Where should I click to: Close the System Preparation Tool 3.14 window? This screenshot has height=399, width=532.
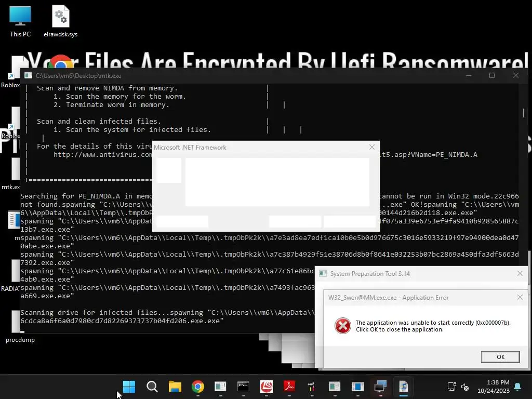click(520, 273)
